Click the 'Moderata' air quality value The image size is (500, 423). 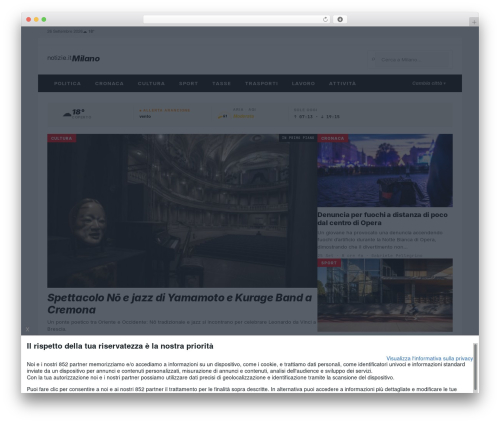click(243, 116)
